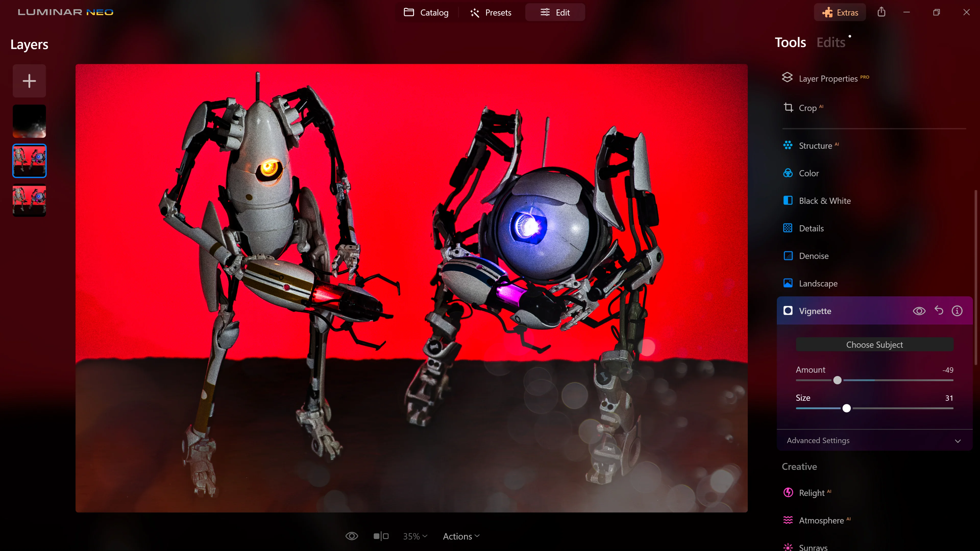The image size is (980, 551).
Task: Open the Denoise tool
Action: [813, 256]
